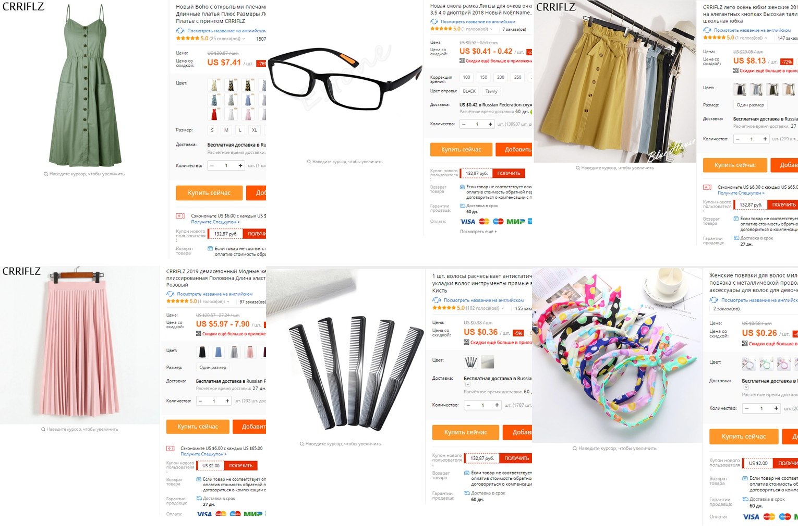Decrease quantity with minus icon in yellow skirt listing

click(737, 139)
